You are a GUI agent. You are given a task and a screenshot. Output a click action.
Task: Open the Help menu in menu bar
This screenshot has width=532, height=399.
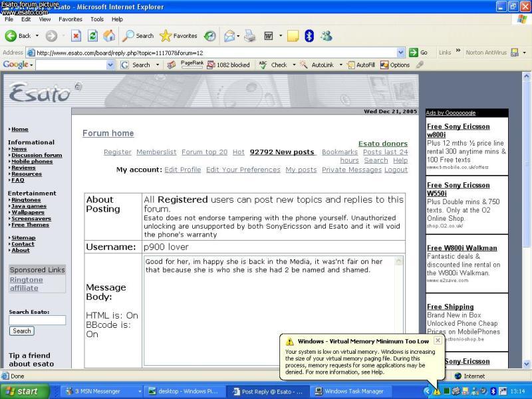click(x=117, y=19)
